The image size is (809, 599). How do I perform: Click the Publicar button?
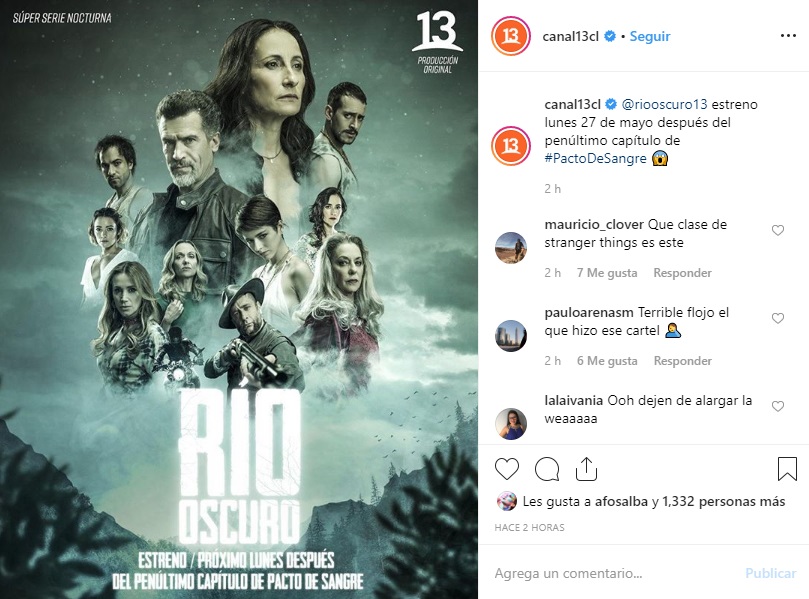pyautogui.click(x=770, y=573)
